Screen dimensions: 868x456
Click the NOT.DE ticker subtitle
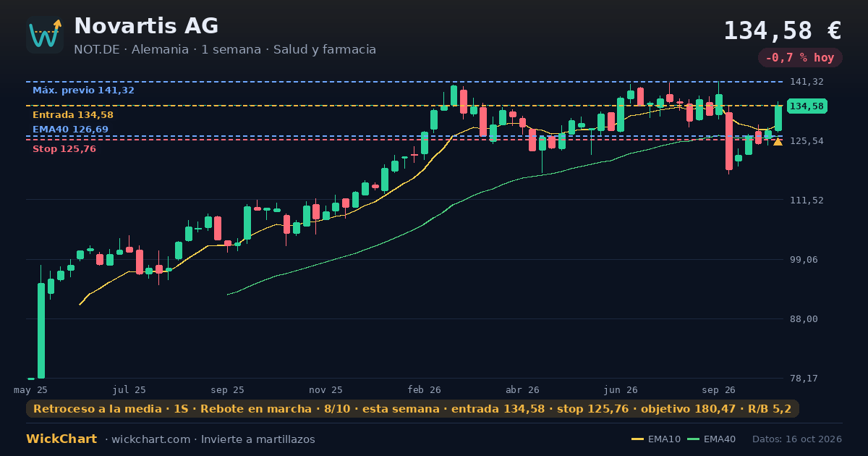tap(225, 50)
